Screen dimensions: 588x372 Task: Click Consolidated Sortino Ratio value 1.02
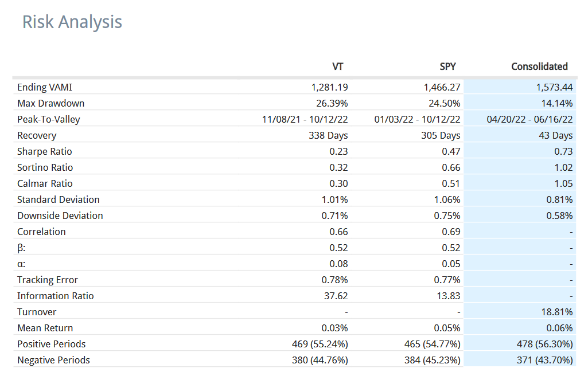tap(564, 168)
